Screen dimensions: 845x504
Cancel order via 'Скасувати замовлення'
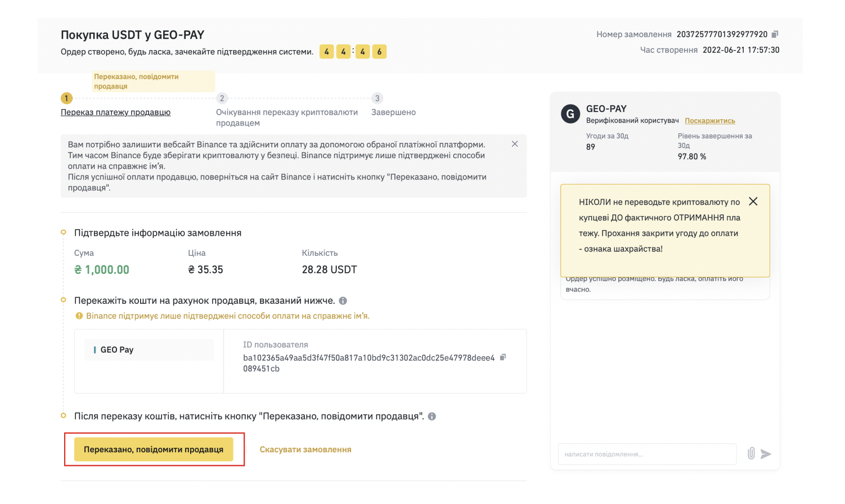(305, 449)
